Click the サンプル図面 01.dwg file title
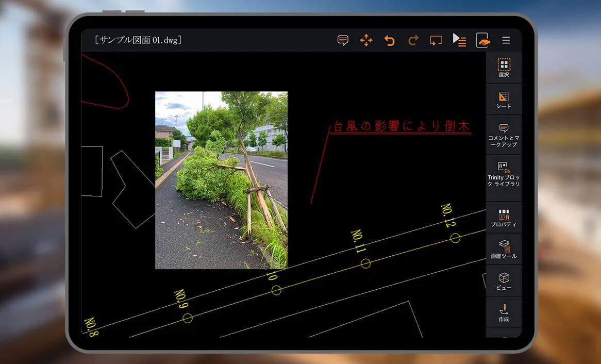601x364 pixels. click(x=138, y=40)
